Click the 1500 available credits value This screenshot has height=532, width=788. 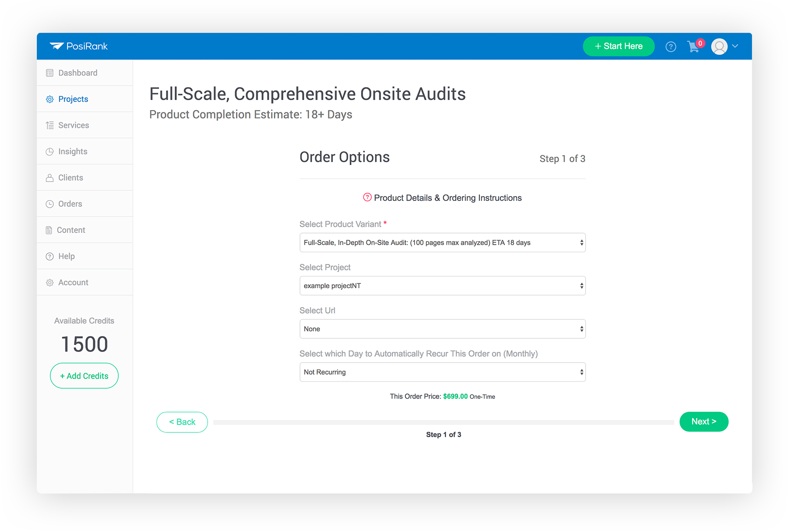[85, 344]
